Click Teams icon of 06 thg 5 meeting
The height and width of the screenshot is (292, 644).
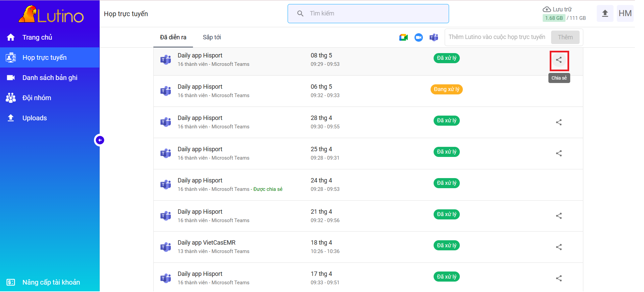coord(165,91)
